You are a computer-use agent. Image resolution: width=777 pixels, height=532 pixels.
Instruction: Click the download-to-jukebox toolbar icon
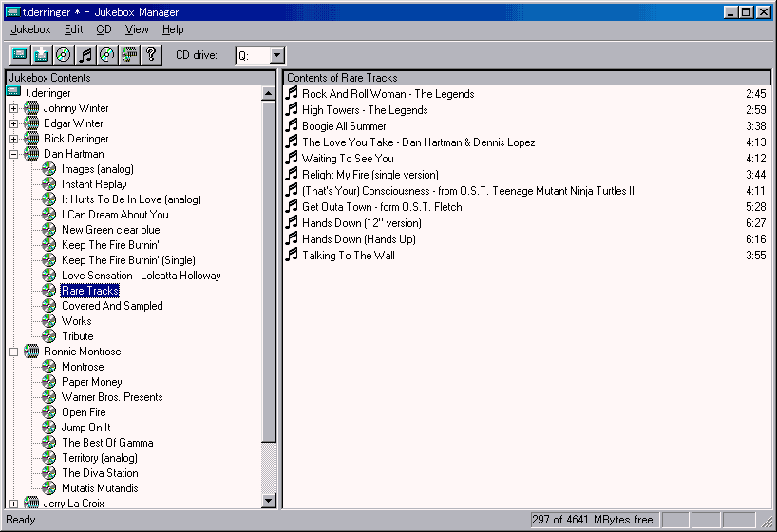[x=41, y=55]
